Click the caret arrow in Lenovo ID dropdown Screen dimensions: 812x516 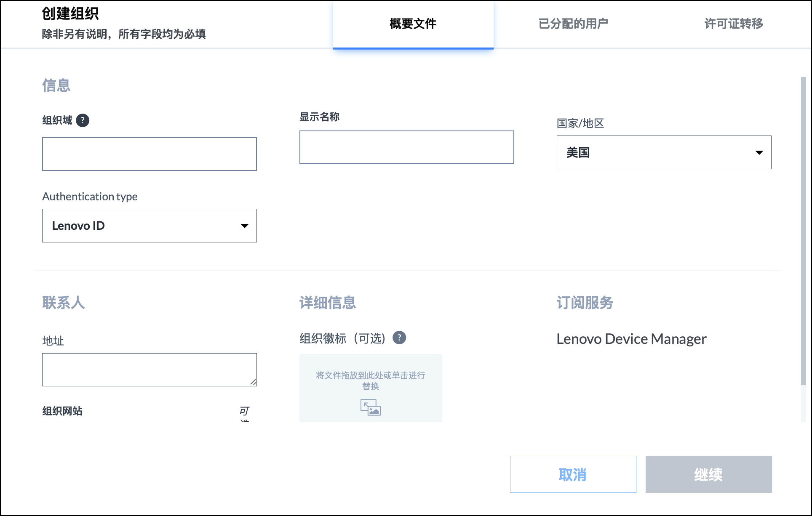tap(244, 226)
